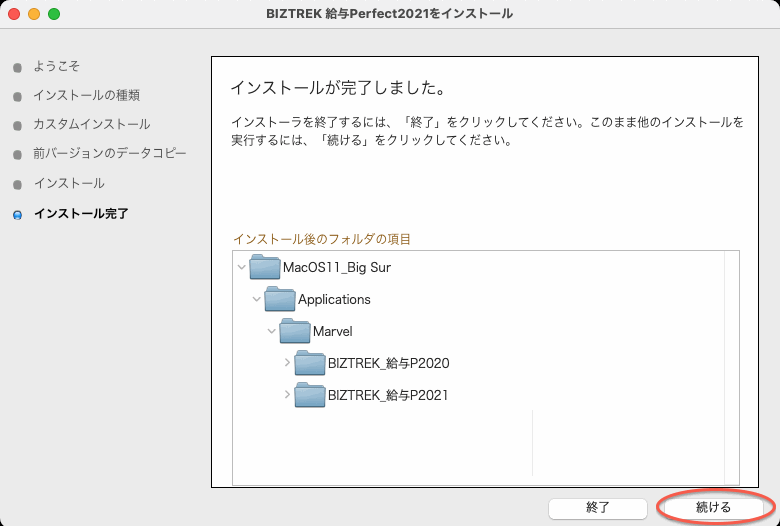Click the MacOS11_Big Sur folder icon
Viewport: 780px width, 526px height.
tap(265, 268)
